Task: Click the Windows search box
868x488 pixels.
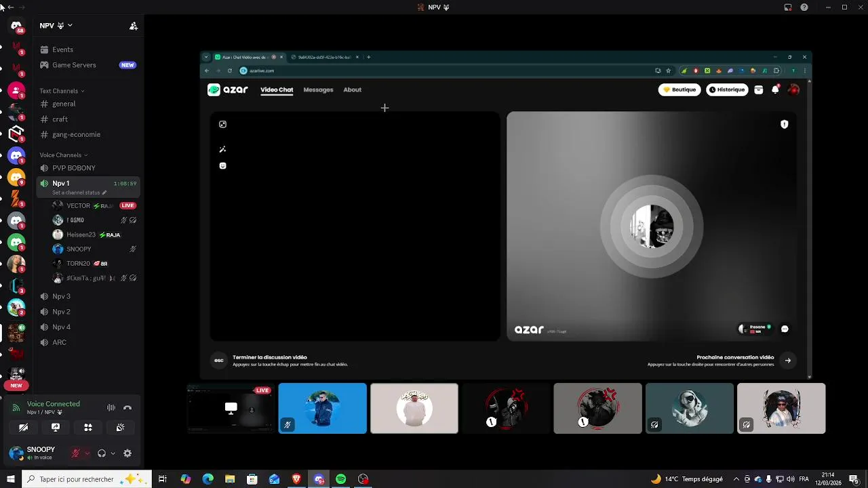Action: click(x=86, y=479)
